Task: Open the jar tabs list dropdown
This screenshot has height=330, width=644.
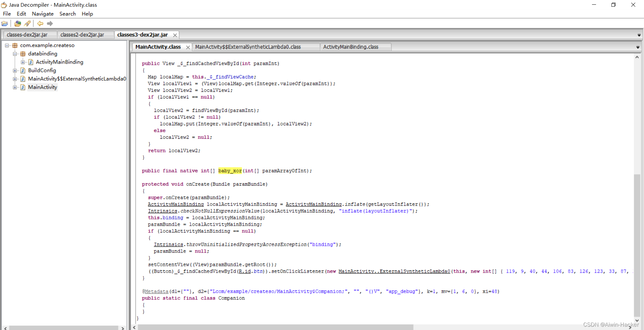Action: pos(639,35)
